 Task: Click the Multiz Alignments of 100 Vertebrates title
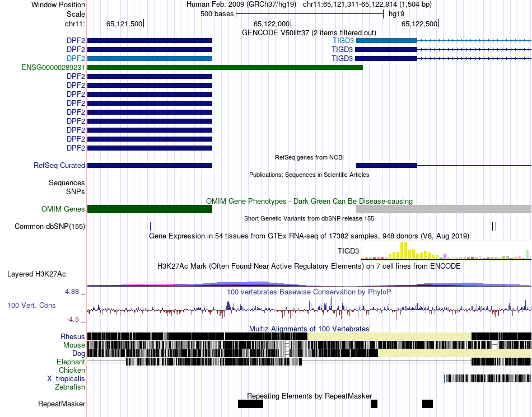[x=309, y=329]
